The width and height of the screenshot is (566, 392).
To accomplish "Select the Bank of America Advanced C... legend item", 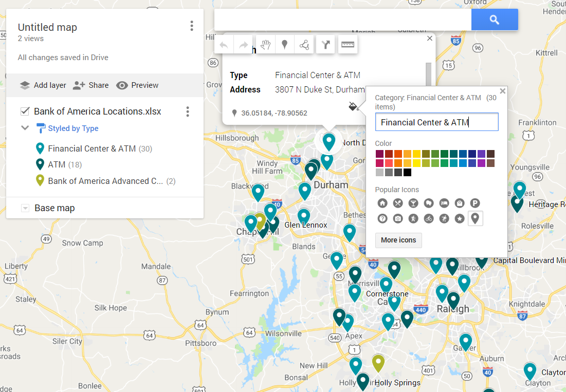I will (x=105, y=181).
